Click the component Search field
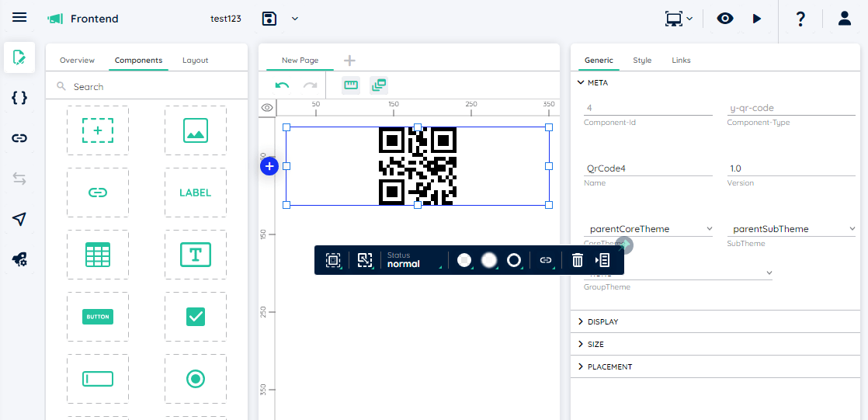 147,87
